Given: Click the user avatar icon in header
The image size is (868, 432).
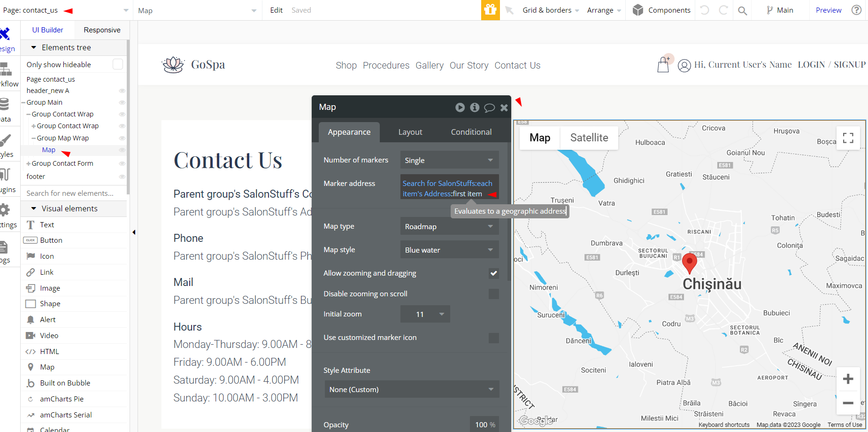Looking at the screenshot, I should click(x=684, y=66).
